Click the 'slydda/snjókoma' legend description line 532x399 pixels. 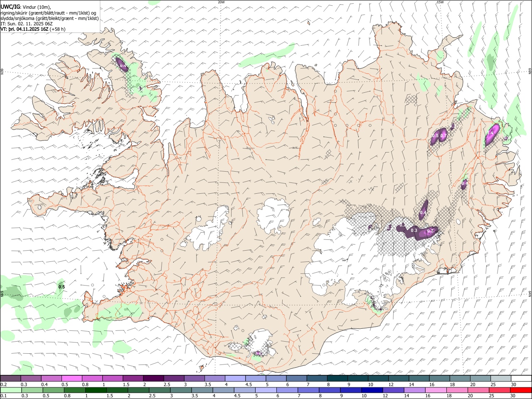pos(50,18)
